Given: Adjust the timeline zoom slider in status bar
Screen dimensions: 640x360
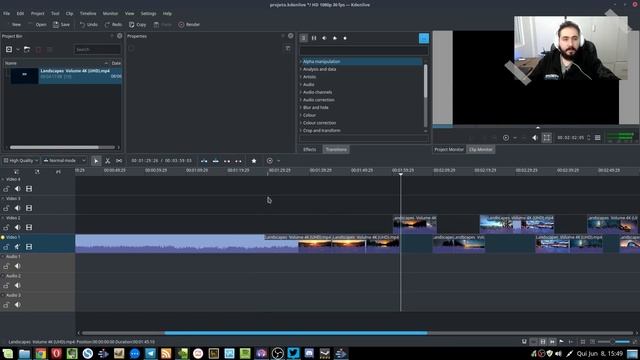Looking at the screenshot, I should tap(614, 342).
